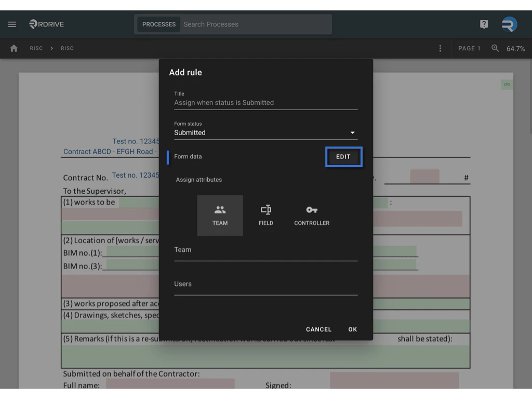Select the FIELD assign attribute icon
Image resolution: width=532 pixels, height=399 pixels.
[x=265, y=215]
